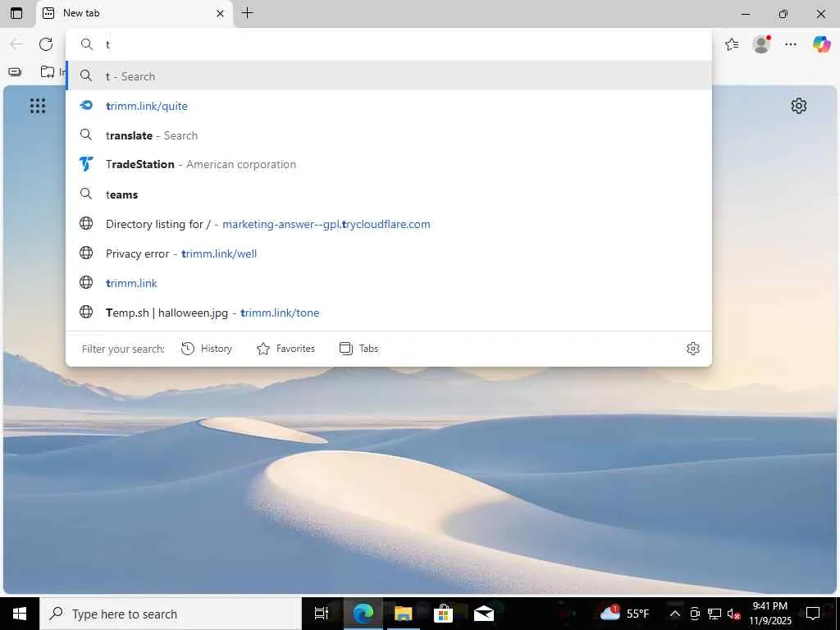Refresh the page with reload icon
Screen dimensions: 840x630
(x=46, y=44)
